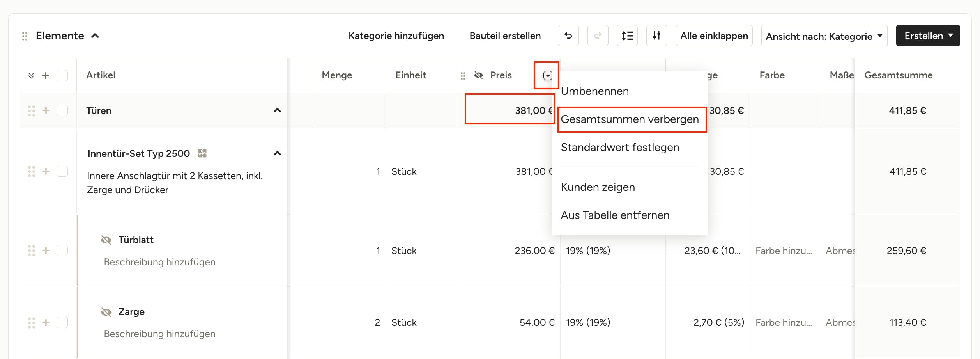Toggle the hidden-eye icon next to Türblatt
Image resolution: width=980 pixels, height=359 pixels.
coord(106,240)
